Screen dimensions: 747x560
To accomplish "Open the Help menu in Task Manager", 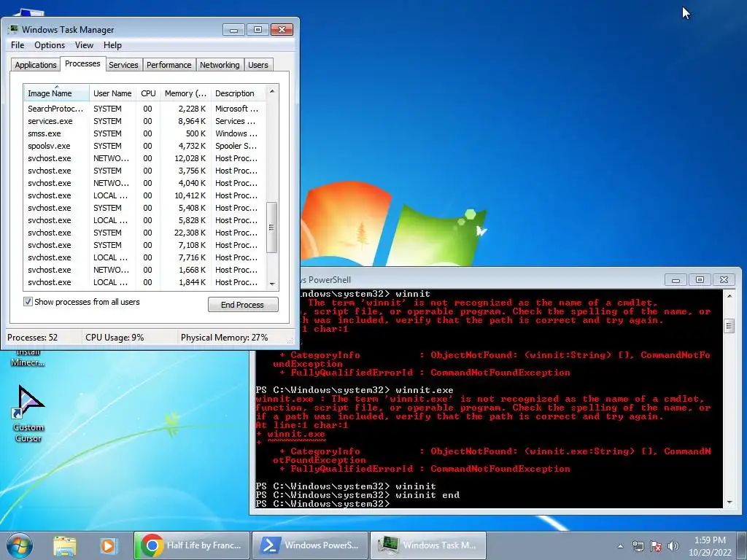I will click(112, 45).
